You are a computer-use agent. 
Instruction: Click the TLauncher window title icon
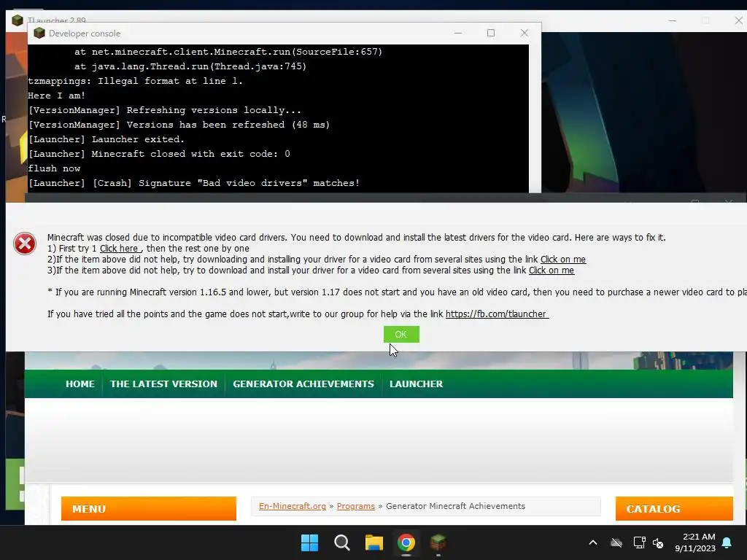(18, 20)
